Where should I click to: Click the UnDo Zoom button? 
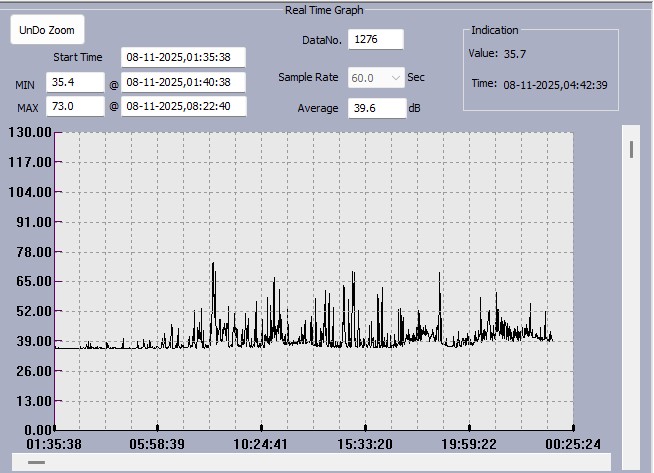47,30
